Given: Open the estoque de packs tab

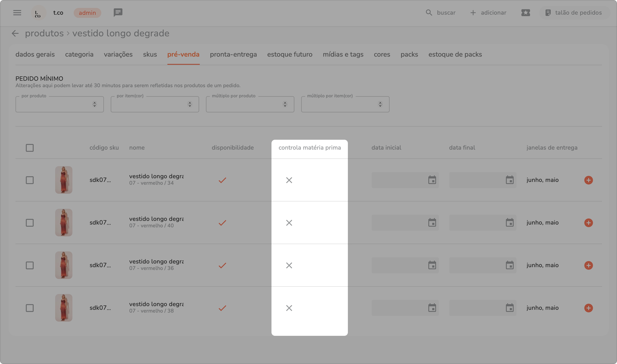Looking at the screenshot, I should (x=455, y=54).
